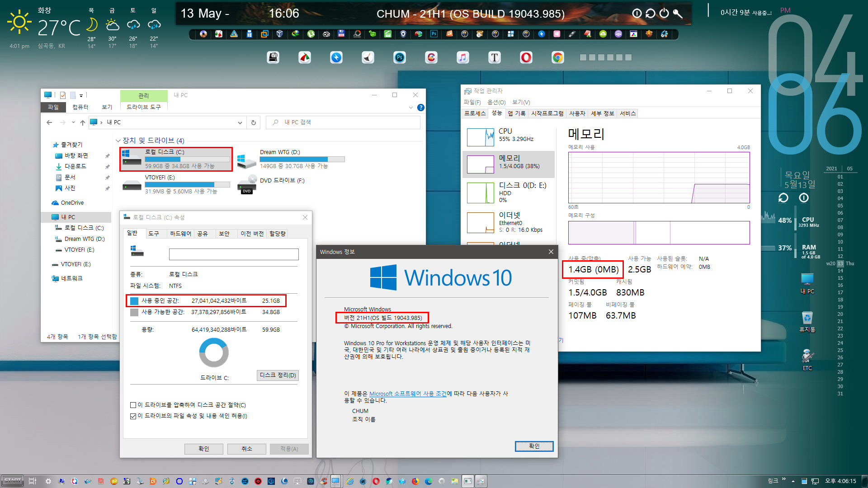Expand the ribbon with the chevron

pos(411,108)
